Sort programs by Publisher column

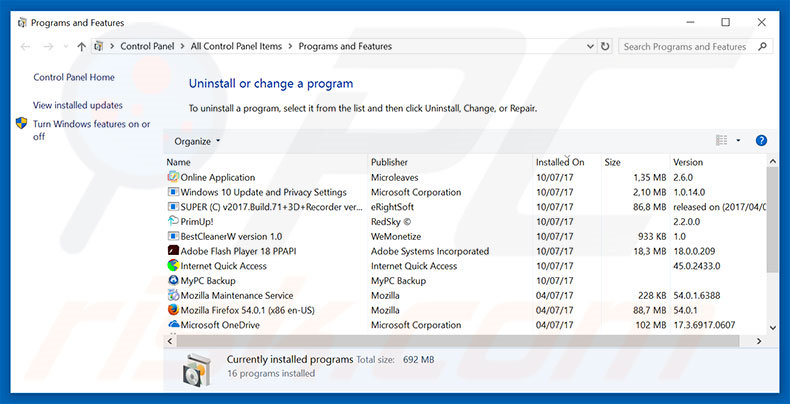pos(390,162)
